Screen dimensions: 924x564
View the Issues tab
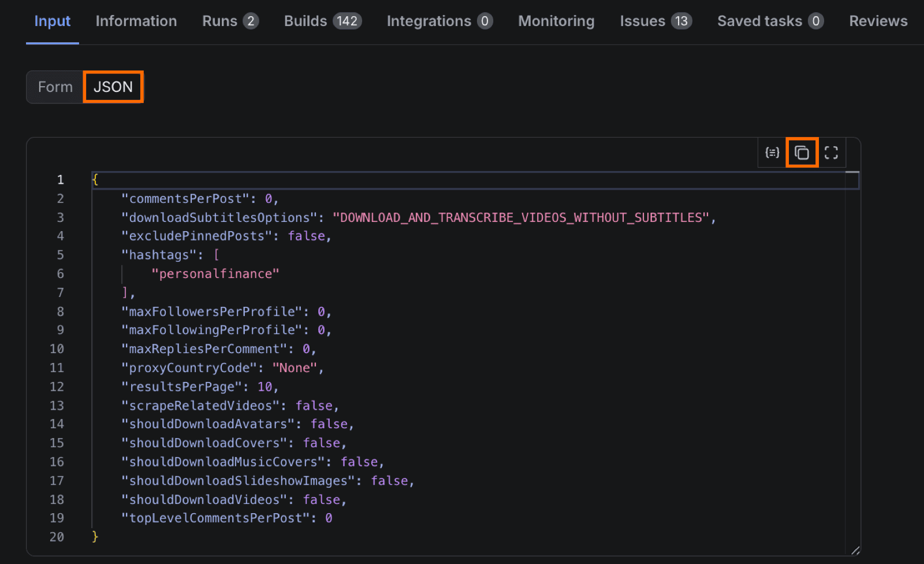point(656,21)
